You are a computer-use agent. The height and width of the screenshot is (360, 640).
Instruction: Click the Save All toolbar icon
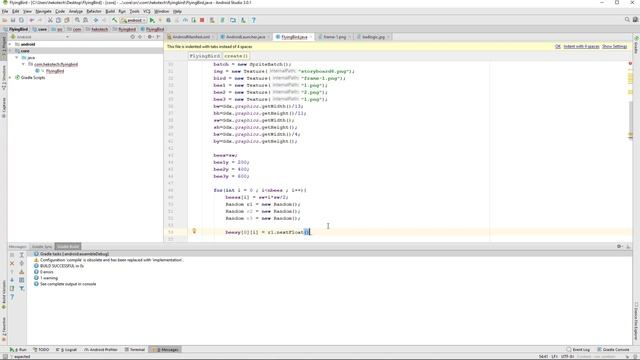13,20
